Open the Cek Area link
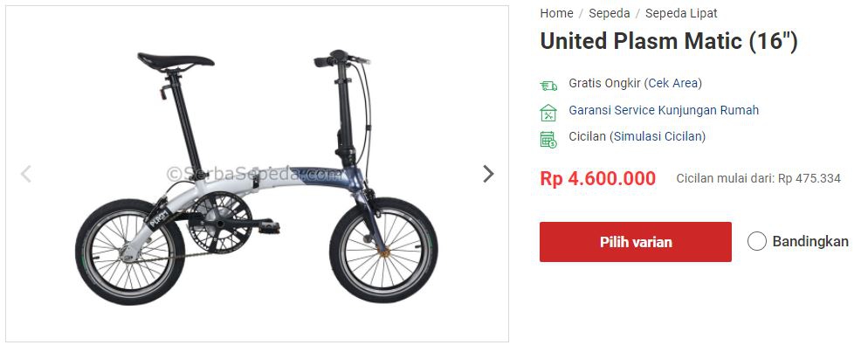 click(x=673, y=83)
